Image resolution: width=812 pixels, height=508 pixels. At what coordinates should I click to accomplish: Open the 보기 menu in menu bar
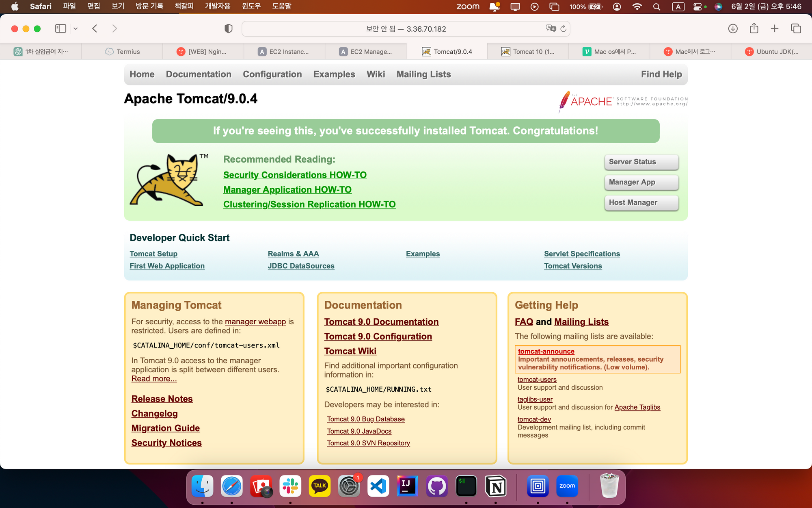(x=118, y=7)
